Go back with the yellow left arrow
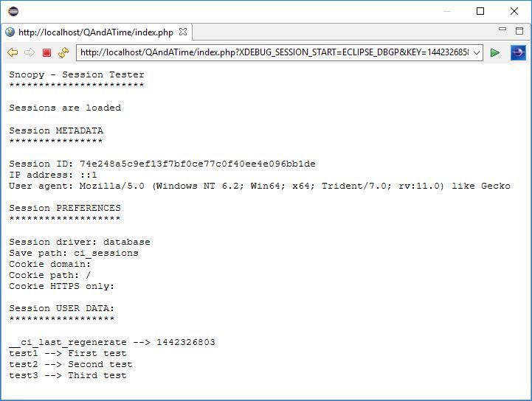The image size is (532, 401). pos(13,52)
